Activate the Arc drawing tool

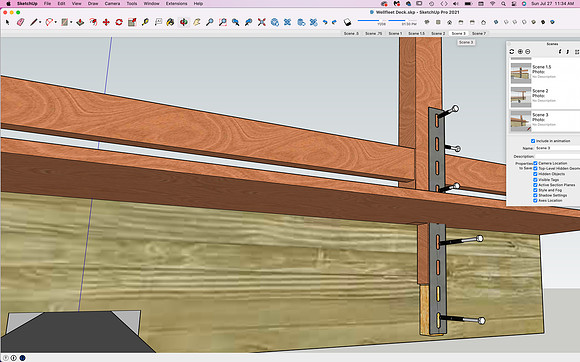[49, 23]
